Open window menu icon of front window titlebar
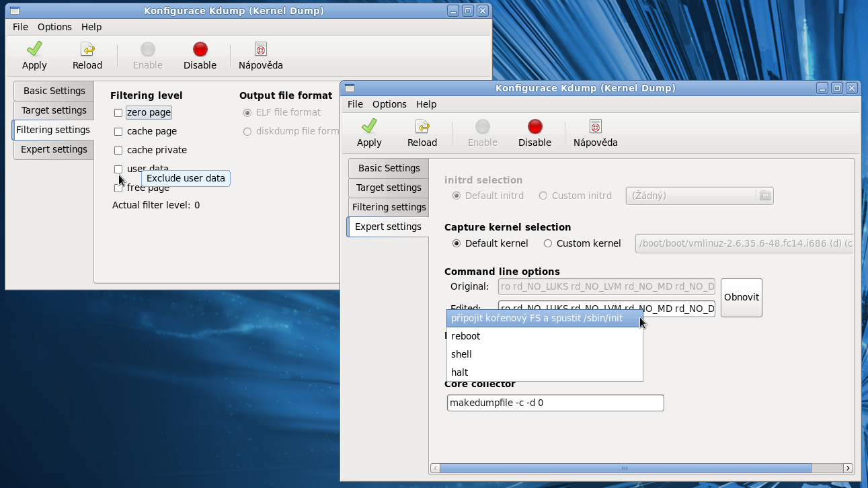This screenshot has width=868, height=488. 350,88
